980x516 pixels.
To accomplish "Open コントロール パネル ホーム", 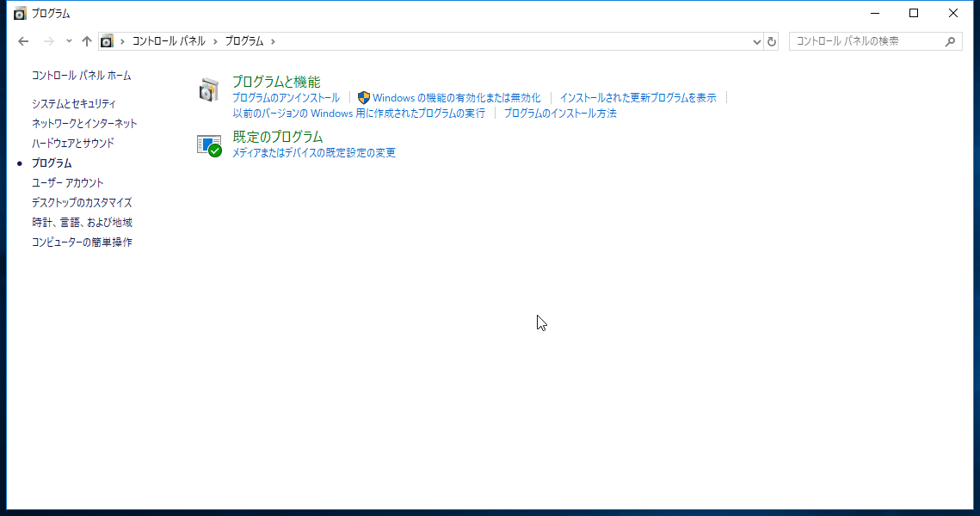I will (x=81, y=76).
